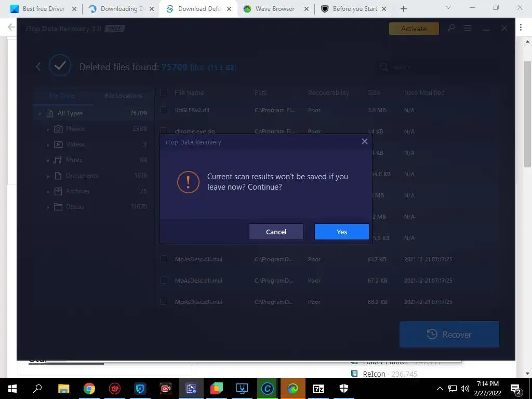
Task: Open the volume speaker tray icon
Action: coord(465,389)
